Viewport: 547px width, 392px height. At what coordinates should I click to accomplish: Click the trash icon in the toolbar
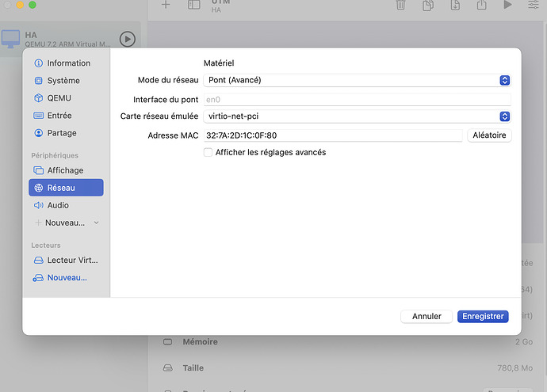click(x=401, y=6)
